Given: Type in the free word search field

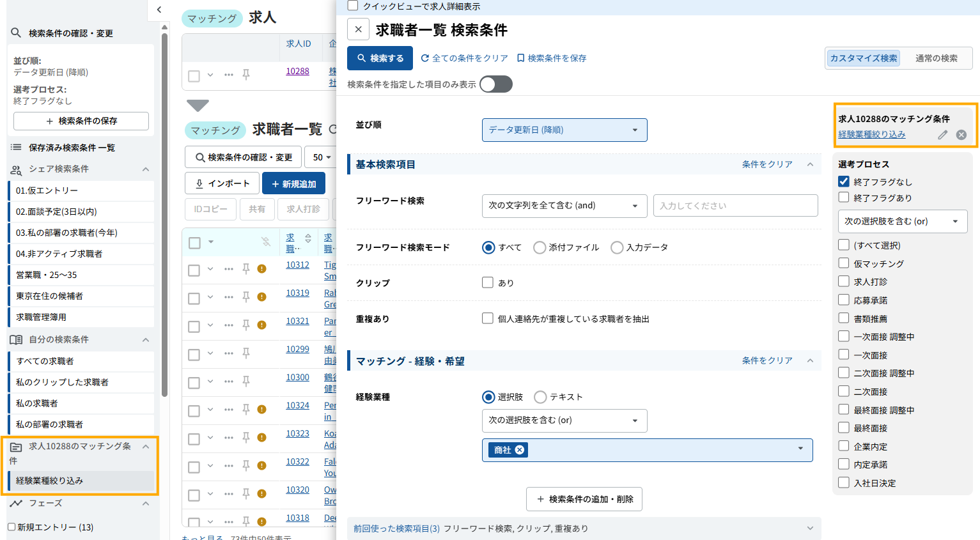Looking at the screenshot, I should click(x=735, y=206).
